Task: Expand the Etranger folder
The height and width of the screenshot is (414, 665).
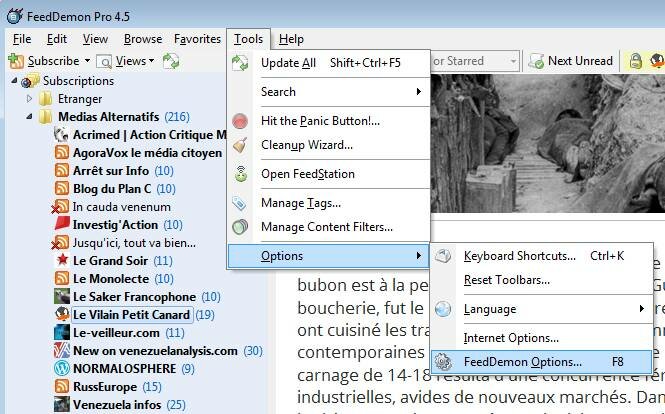Action: click(29, 98)
